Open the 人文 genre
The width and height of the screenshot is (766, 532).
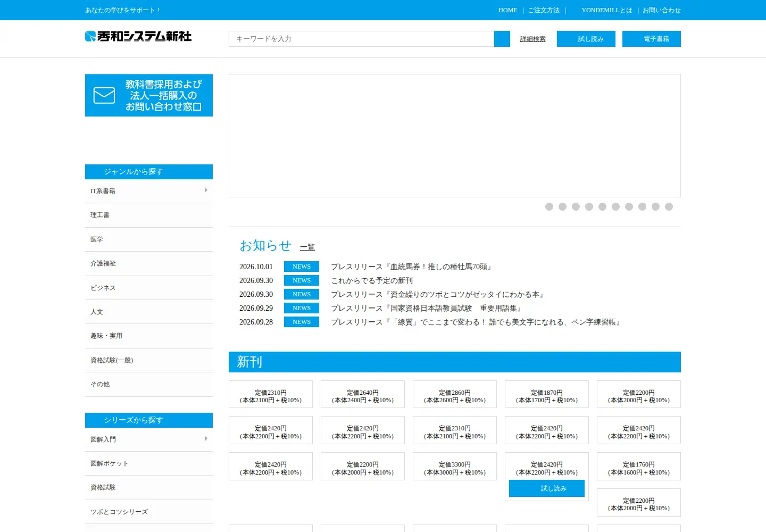(x=149, y=312)
